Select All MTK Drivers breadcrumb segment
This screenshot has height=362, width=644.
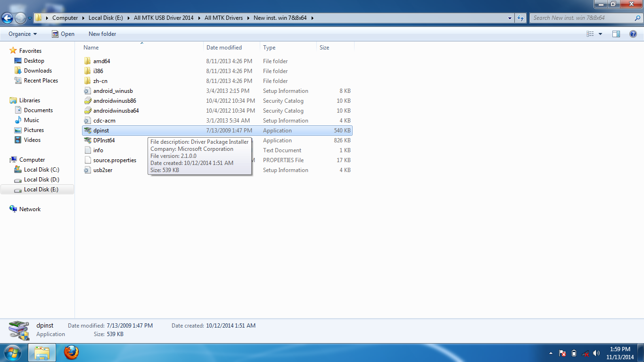tap(223, 18)
